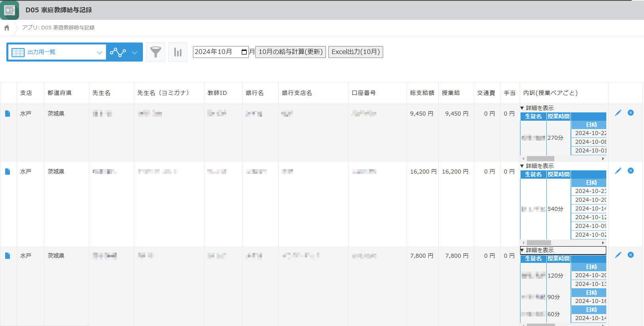This screenshot has height=326, width=644.
Task: Open the bar chart aggregation icon
Action: pyautogui.click(x=178, y=52)
